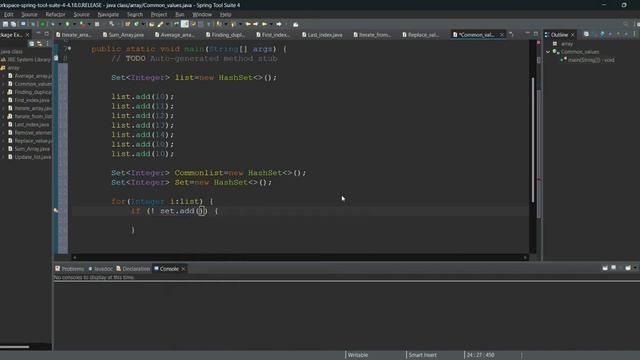Click the editor vertical scrollbar thumb
This screenshot has width=640, height=360.
pyautogui.click(x=533, y=139)
